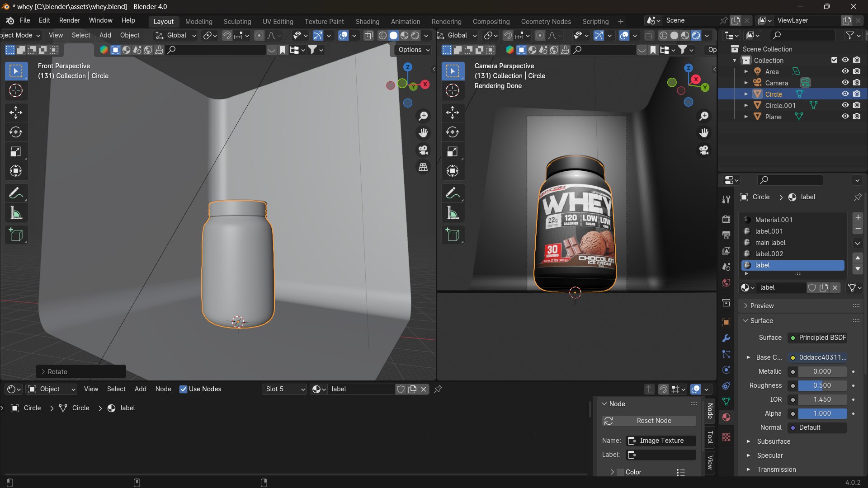This screenshot has height=488, width=868.
Task: Select the Rotate tool in left viewport
Action: 16,132
